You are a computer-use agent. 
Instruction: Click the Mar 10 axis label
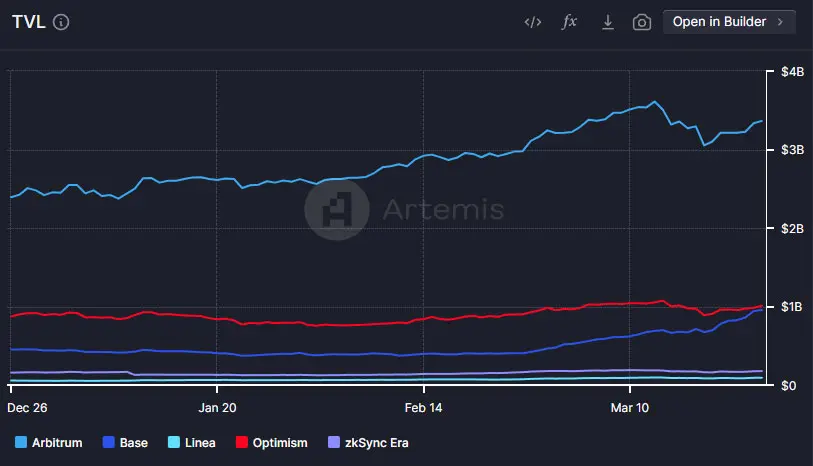(629, 408)
